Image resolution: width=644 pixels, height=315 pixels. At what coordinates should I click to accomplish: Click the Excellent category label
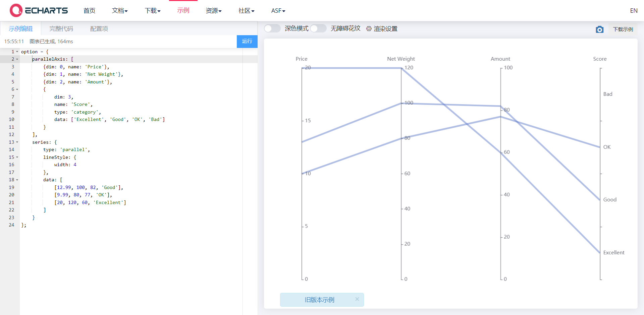point(614,253)
